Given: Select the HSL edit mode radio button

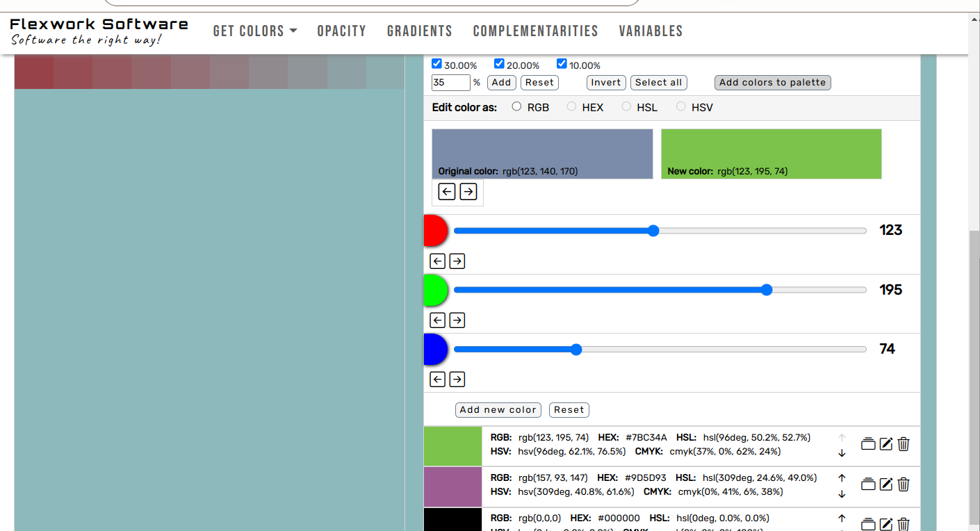Looking at the screenshot, I should point(626,107).
